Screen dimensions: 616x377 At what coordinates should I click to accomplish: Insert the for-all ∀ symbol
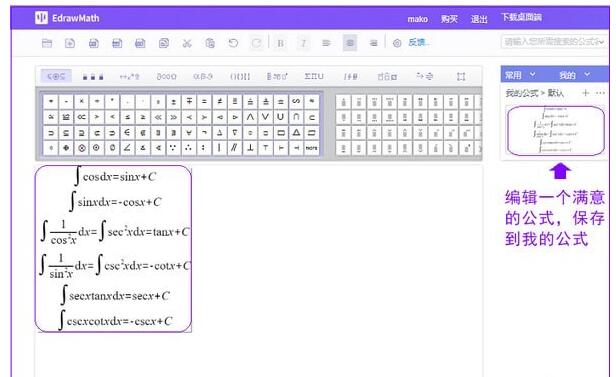point(189,133)
